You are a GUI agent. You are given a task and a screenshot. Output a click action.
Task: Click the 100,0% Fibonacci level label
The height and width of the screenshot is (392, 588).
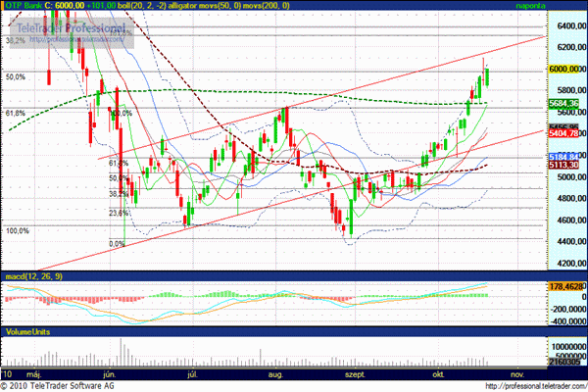coord(18,231)
